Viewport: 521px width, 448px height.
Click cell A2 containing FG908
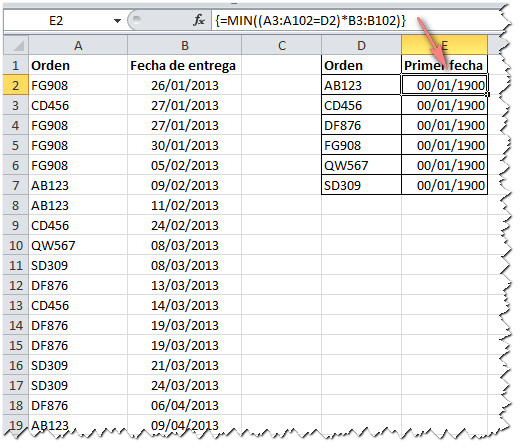[x=78, y=85]
